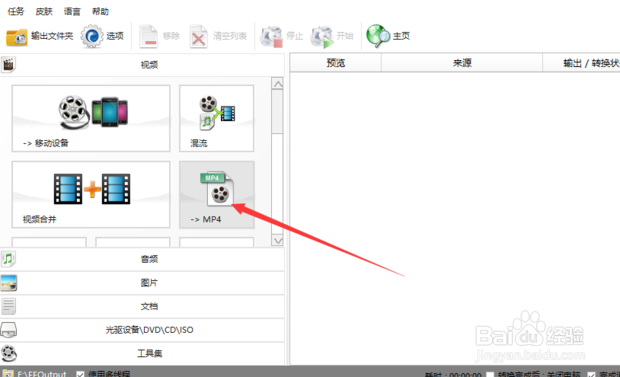Select the 视频合并 merge tile
This screenshot has width=620, height=377.
91,194
